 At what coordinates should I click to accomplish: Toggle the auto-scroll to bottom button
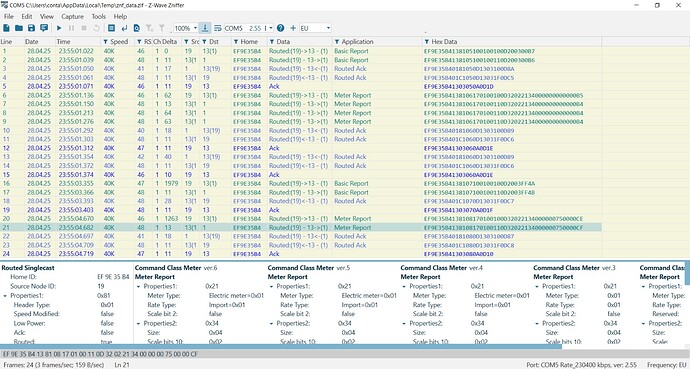205,28
